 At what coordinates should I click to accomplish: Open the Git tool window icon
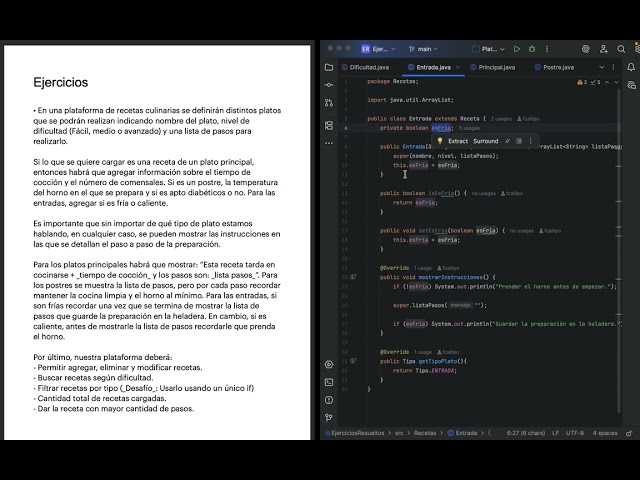pyautogui.click(x=329, y=418)
